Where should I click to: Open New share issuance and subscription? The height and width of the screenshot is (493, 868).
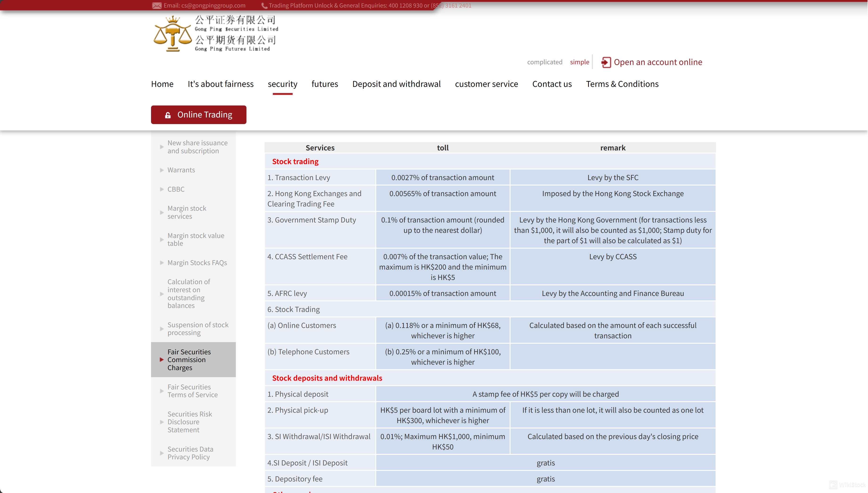(197, 147)
